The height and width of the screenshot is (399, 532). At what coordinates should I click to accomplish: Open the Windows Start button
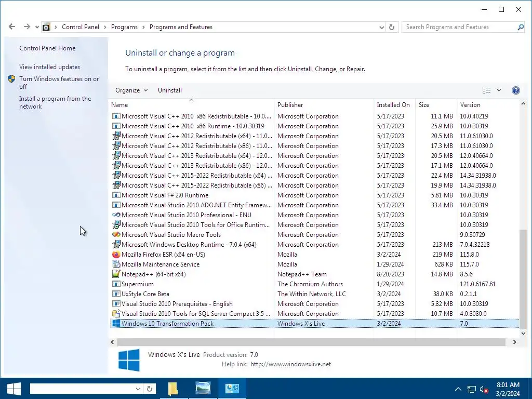click(14, 389)
